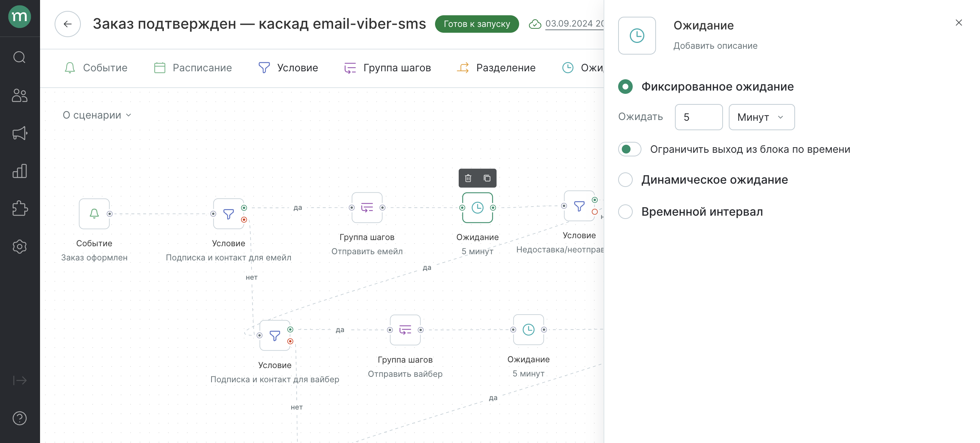
Task: Duplicate the selected block with copy icon
Action: (487, 178)
